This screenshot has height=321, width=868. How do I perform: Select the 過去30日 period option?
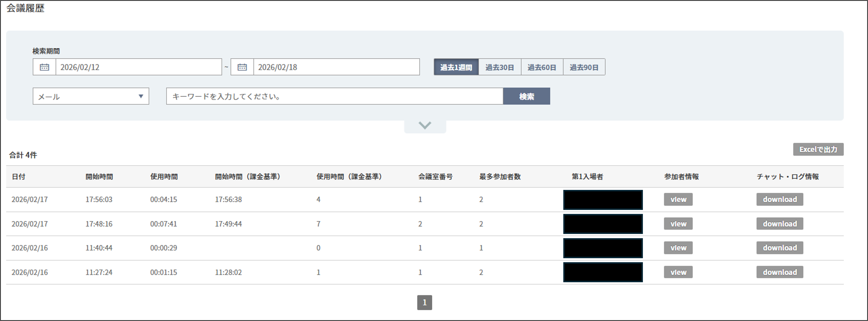click(499, 67)
